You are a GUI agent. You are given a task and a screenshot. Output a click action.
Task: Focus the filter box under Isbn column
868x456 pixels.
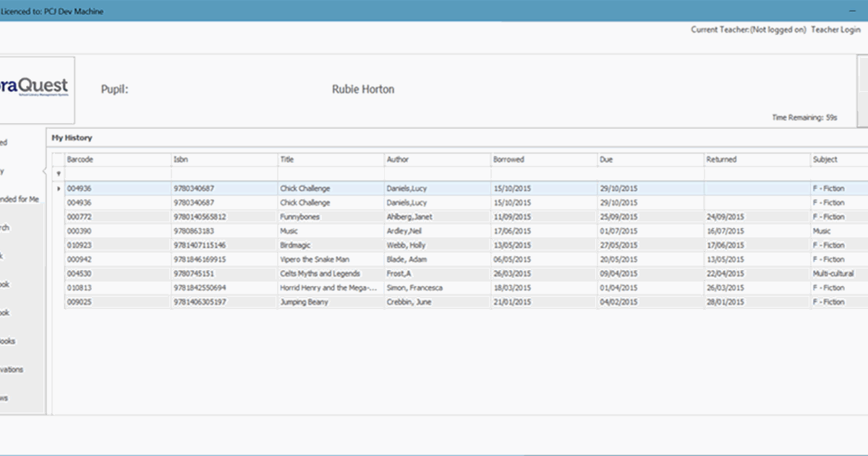pyautogui.click(x=224, y=174)
